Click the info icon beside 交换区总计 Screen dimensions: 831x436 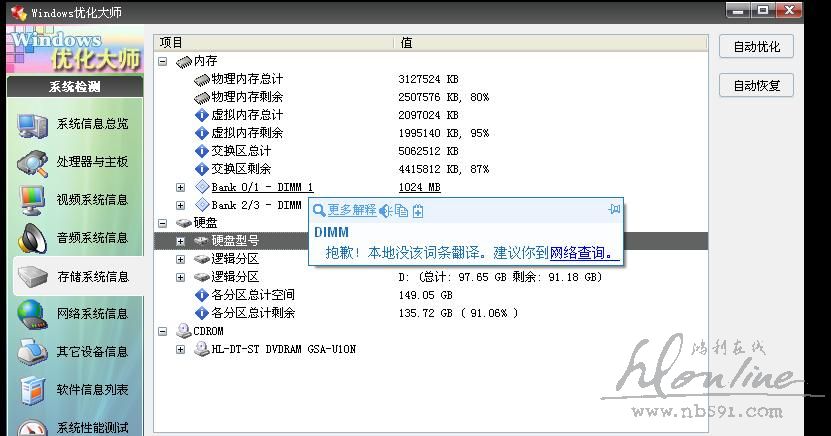(201, 151)
